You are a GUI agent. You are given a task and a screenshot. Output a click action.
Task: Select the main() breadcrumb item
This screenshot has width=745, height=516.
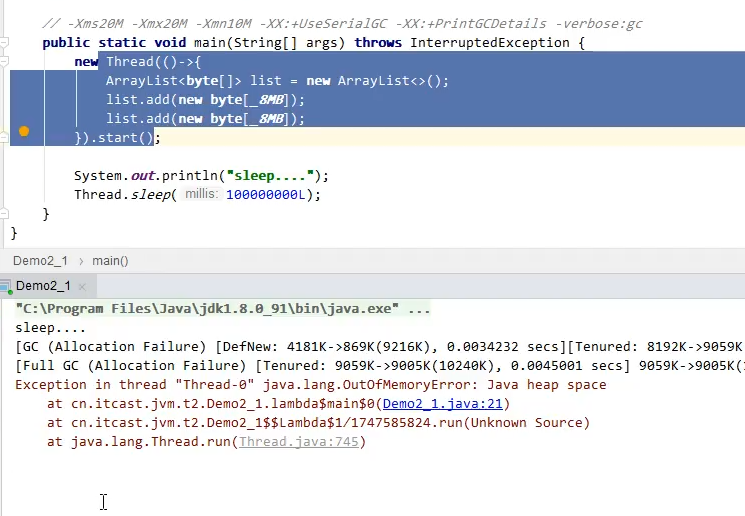tap(110, 261)
